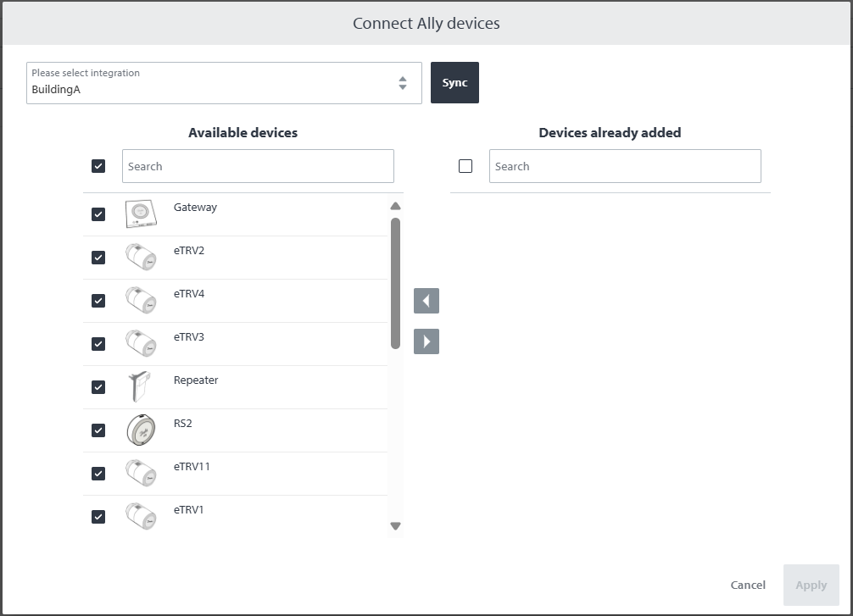Check select-all for Devices already added

466,166
